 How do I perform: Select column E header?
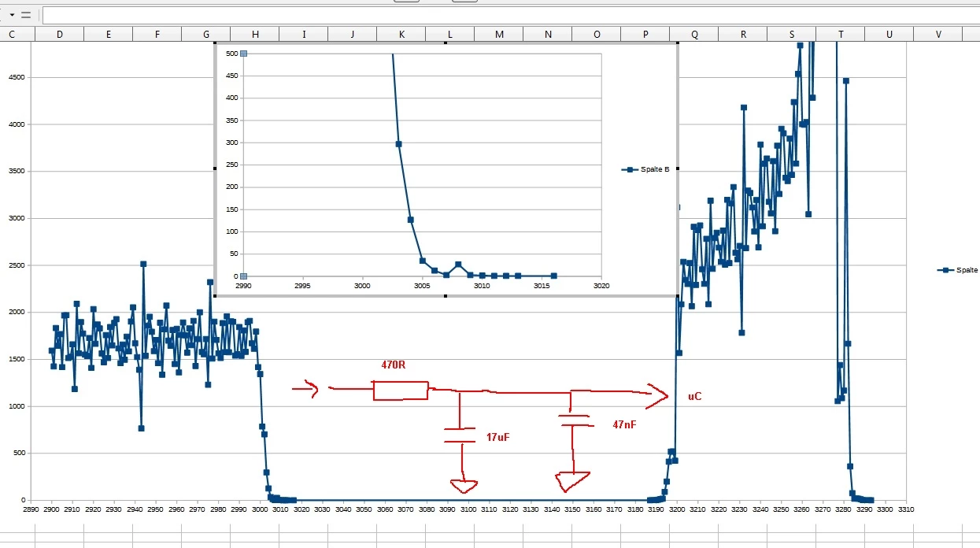click(108, 34)
